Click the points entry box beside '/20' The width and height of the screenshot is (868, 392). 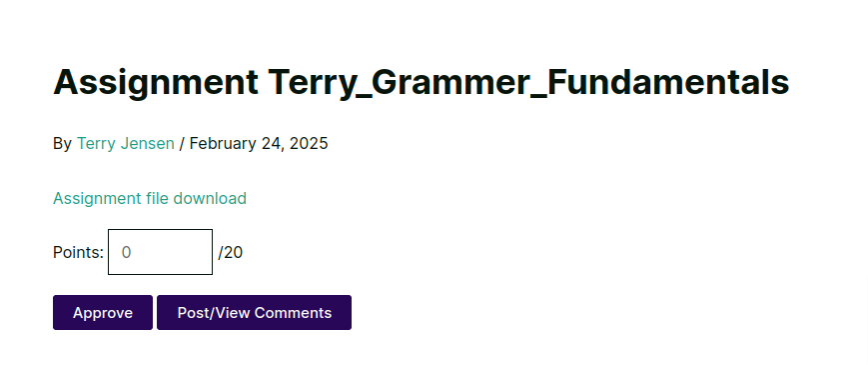click(x=160, y=252)
